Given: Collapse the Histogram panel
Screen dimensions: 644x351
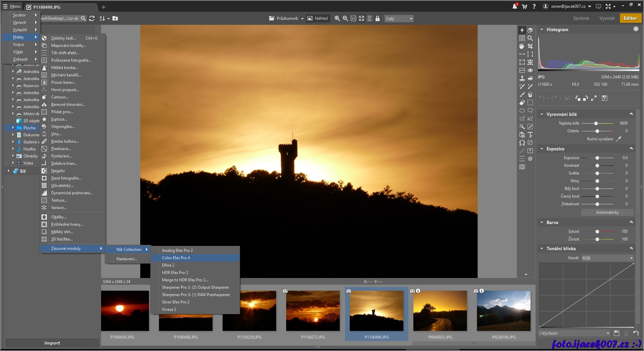Looking at the screenshot, I should click(x=542, y=29).
